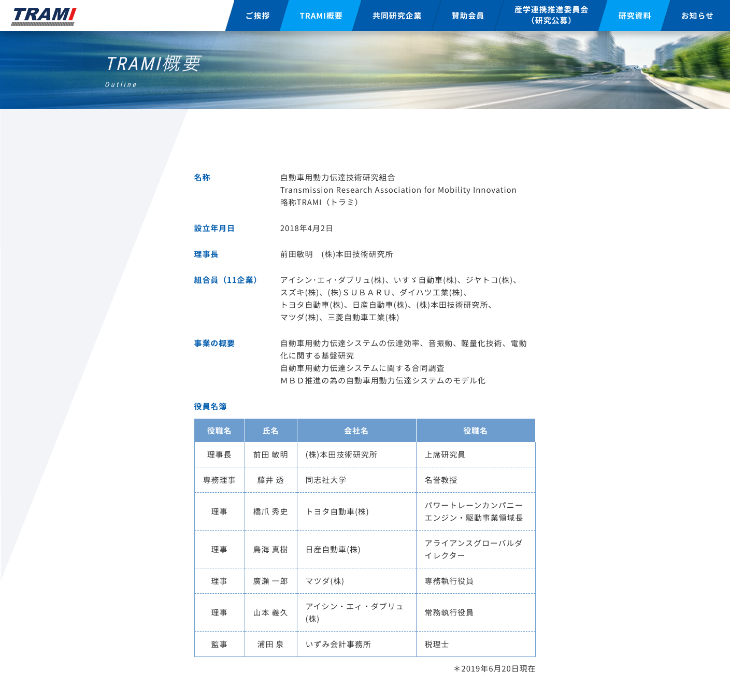This screenshot has width=730, height=700.
Task: Go to 共同研究企業 page
Action: pos(397,16)
